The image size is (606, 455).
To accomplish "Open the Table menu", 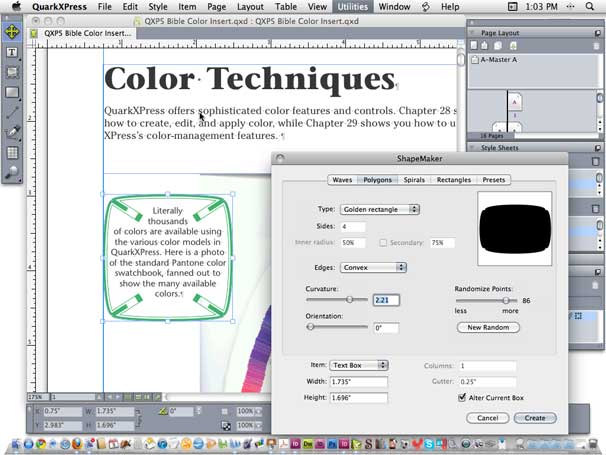I will [x=286, y=7].
